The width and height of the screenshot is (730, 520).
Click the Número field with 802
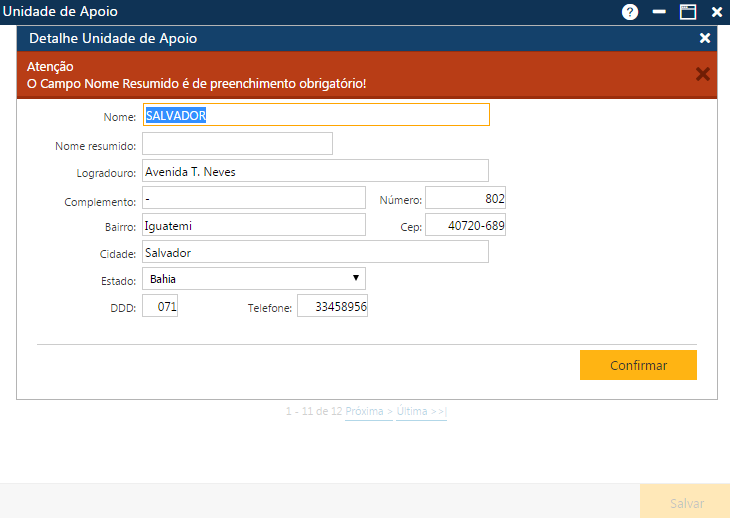coord(465,198)
